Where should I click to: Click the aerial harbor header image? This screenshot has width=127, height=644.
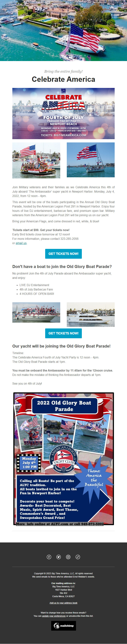pyautogui.click(x=63, y=31)
